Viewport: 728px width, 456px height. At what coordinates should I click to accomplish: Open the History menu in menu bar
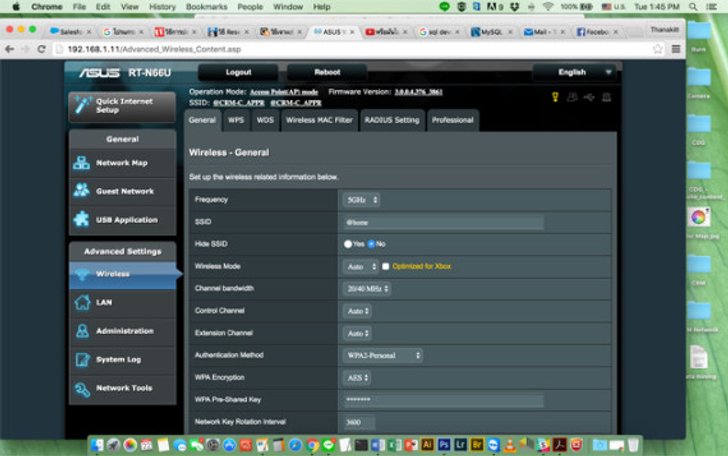[x=162, y=7]
